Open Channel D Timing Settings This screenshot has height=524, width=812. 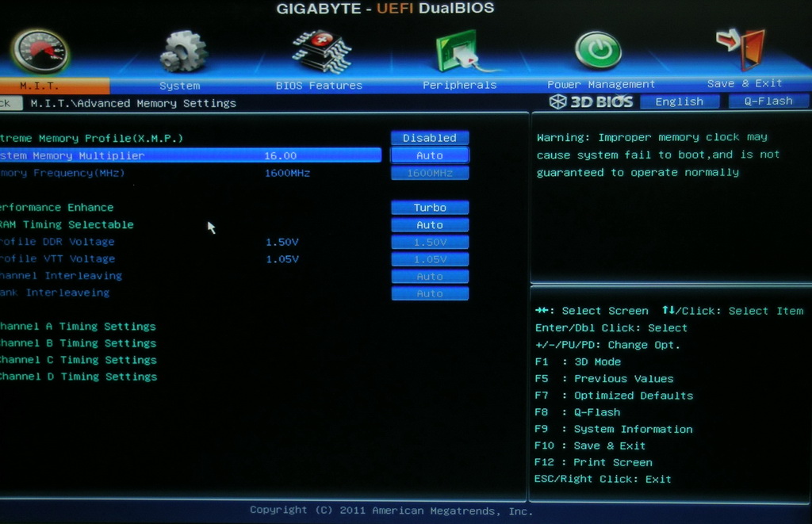(x=79, y=377)
